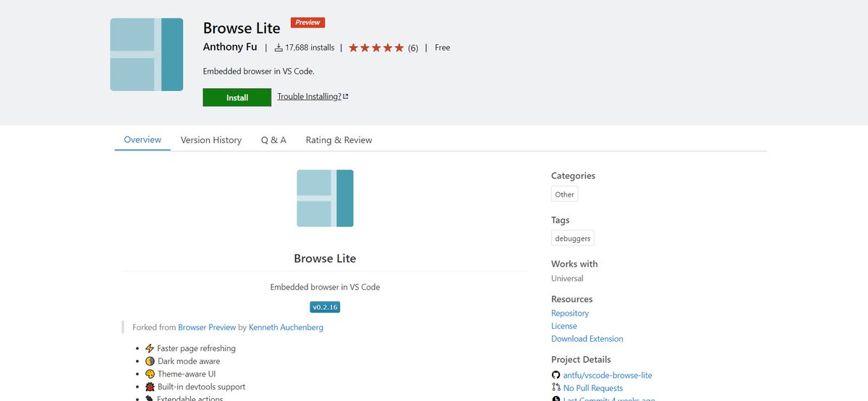Screen dimensions: 868x401
Task: Open the Repository resource link
Action: point(570,313)
